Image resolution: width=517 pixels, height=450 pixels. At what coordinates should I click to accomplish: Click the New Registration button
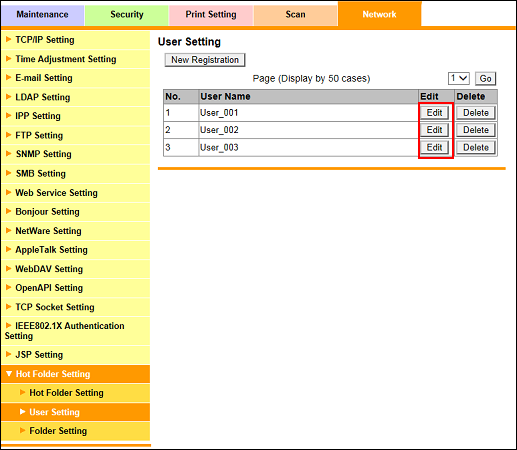click(205, 60)
